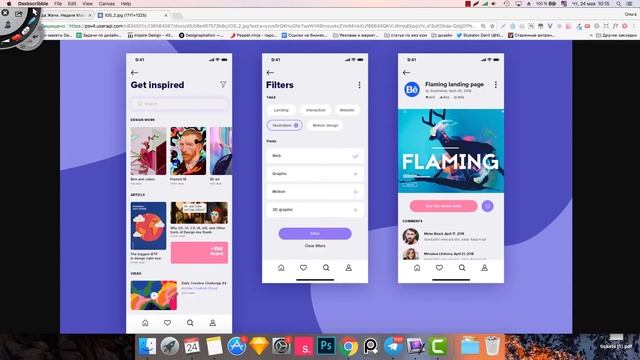This screenshot has height=360, width=640.
Task: Open Notification Center in the menu bar
Action: coord(630,4)
